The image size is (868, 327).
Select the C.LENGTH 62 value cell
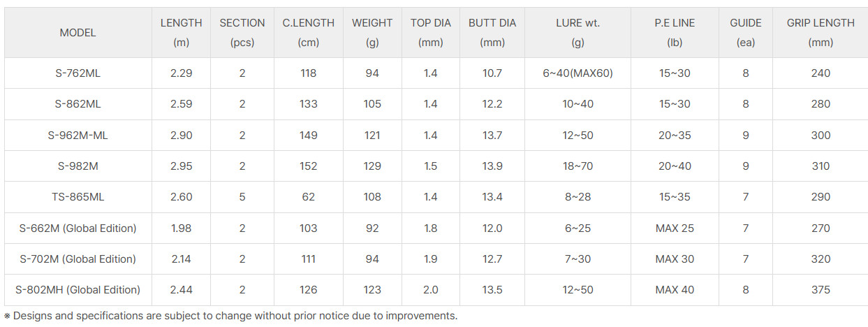(x=309, y=196)
